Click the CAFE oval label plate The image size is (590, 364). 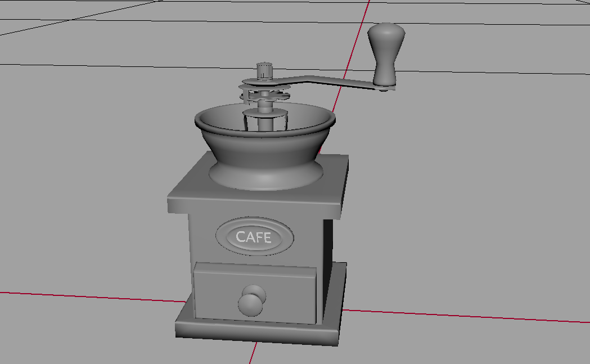pyautogui.click(x=255, y=236)
